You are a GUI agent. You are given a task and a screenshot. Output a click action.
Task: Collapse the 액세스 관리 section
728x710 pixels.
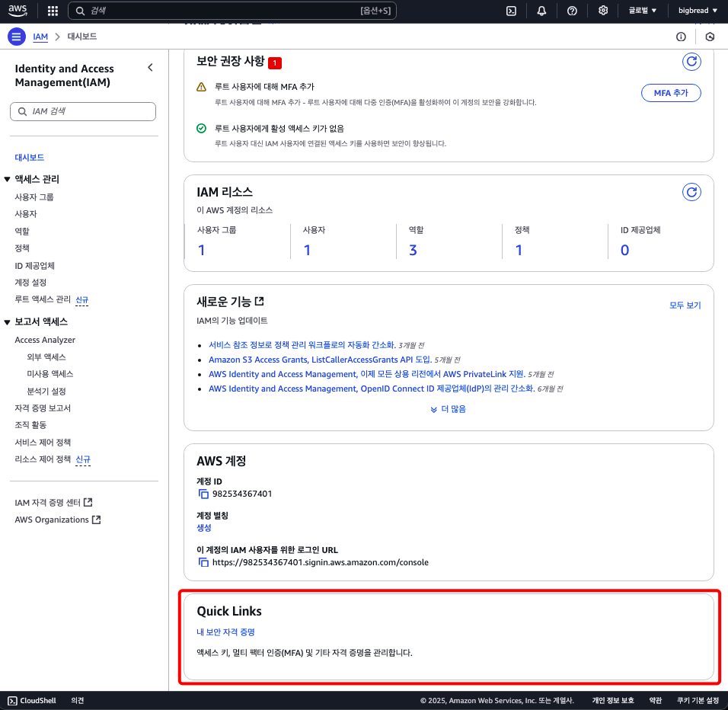pos(7,179)
